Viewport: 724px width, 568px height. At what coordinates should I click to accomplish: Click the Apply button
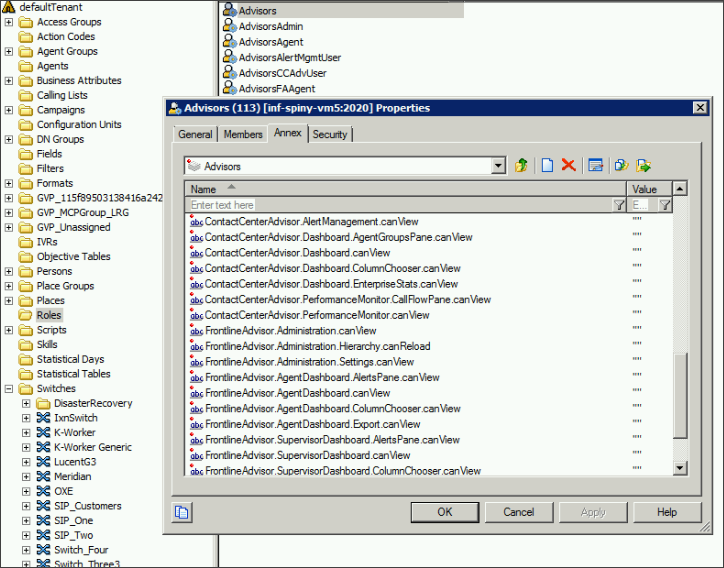pyautogui.click(x=593, y=512)
